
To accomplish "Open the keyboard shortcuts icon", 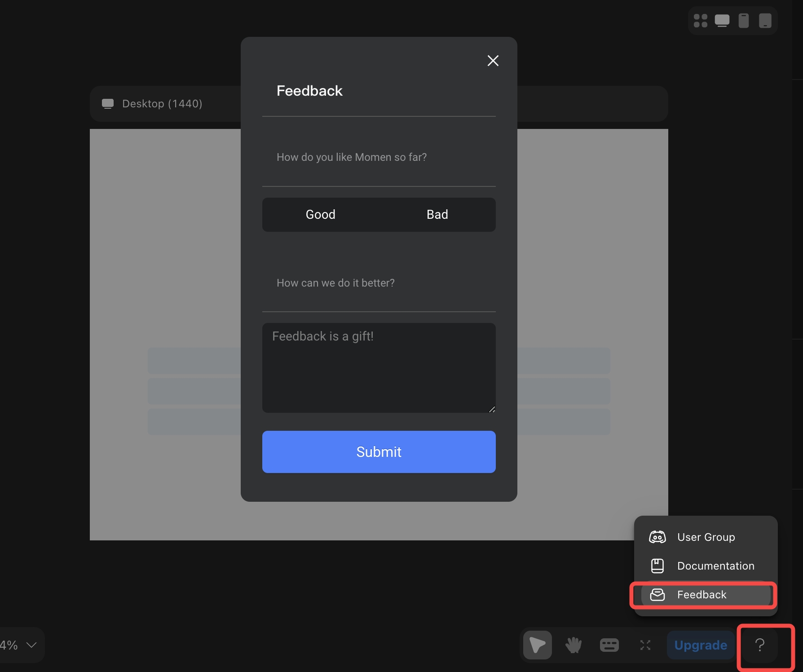I will click(x=609, y=645).
